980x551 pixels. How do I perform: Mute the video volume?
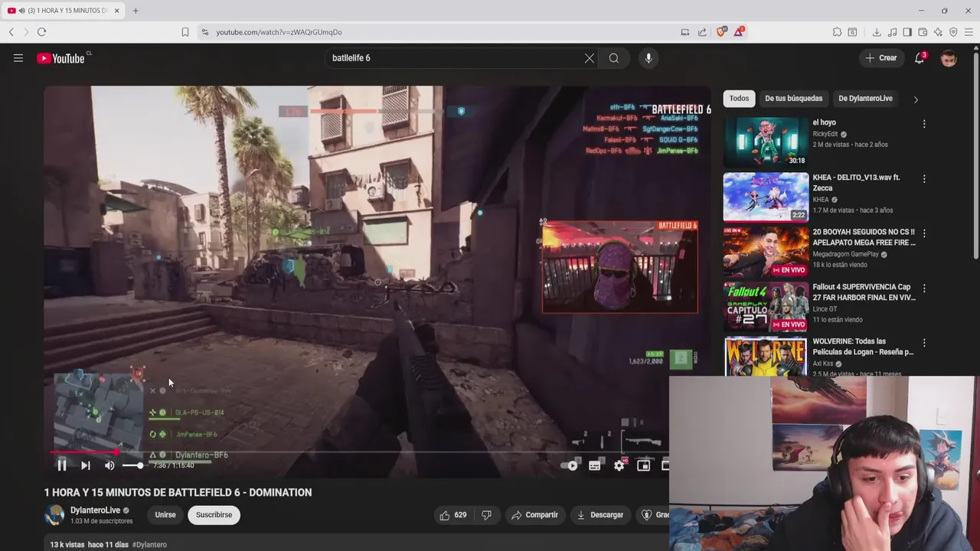point(109,465)
